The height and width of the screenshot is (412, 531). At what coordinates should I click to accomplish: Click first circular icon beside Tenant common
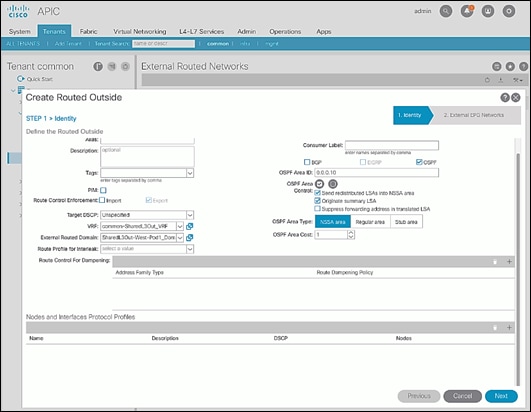click(98, 66)
